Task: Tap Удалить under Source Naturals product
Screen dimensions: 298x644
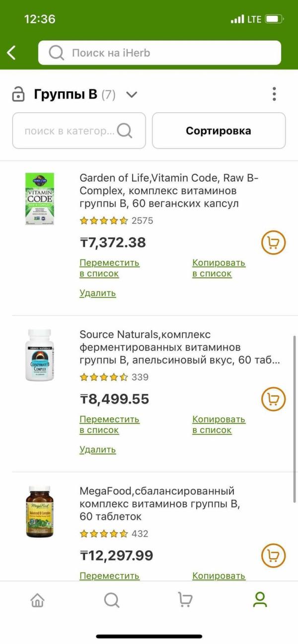Action: pyautogui.click(x=98, y=449)
